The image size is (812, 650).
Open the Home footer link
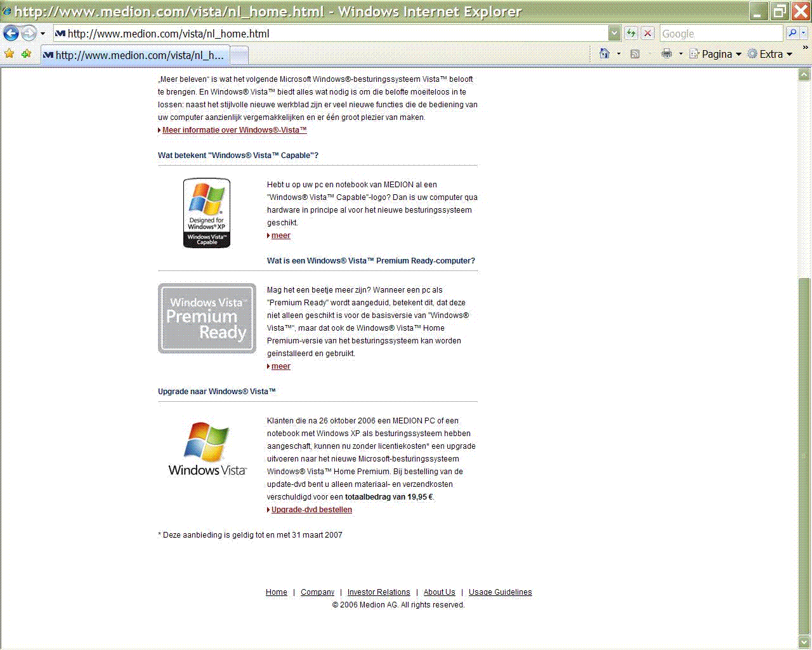(277, 592)
